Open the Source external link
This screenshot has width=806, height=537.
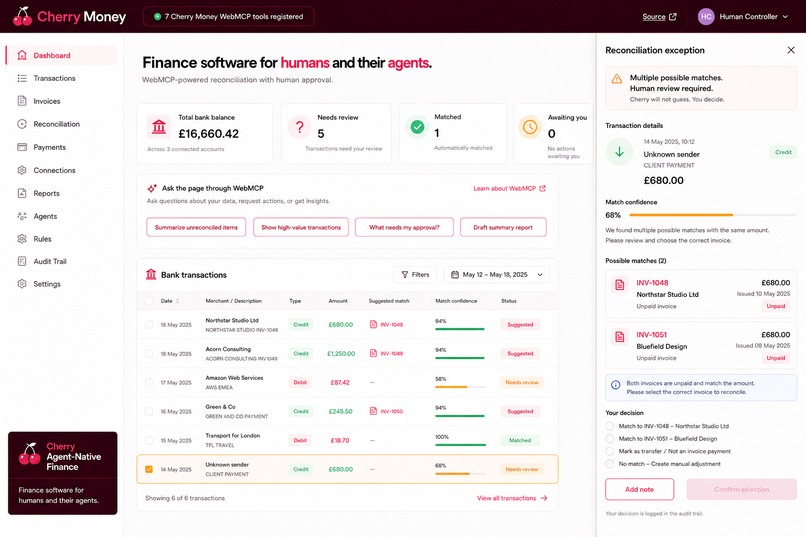(659, 16)
